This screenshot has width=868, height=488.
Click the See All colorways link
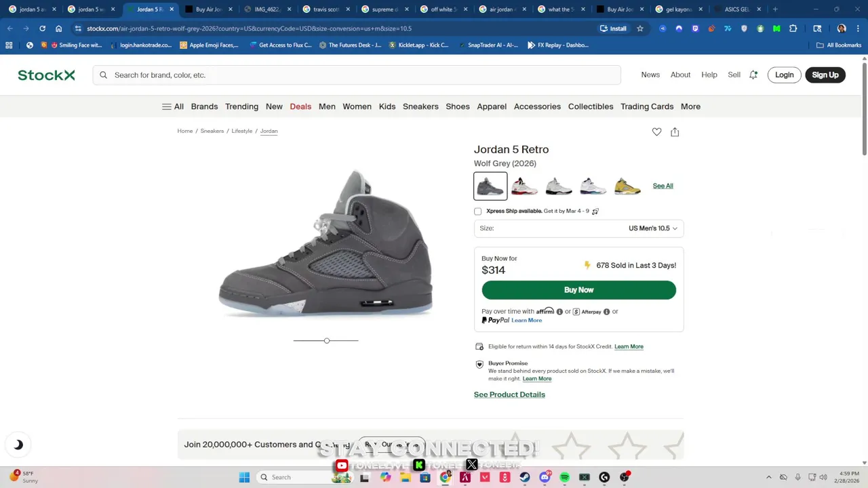pyautogui.click(x=663, y=186)
